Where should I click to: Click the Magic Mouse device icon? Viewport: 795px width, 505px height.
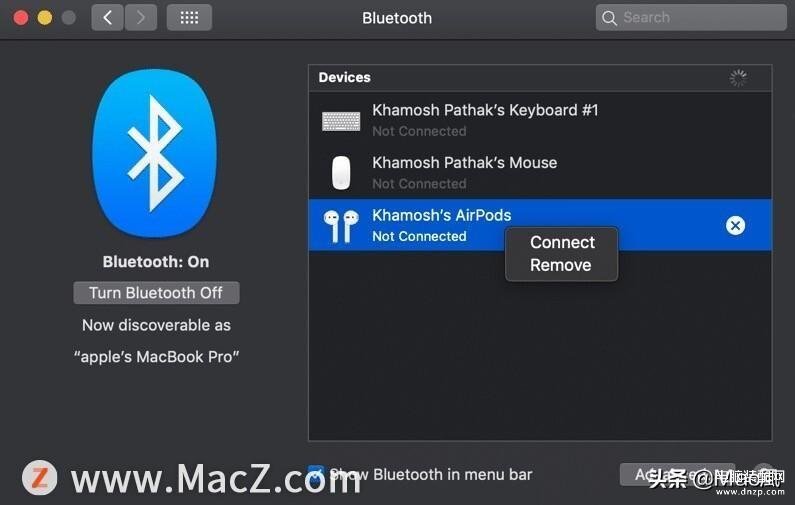click(x=341, y=173)
